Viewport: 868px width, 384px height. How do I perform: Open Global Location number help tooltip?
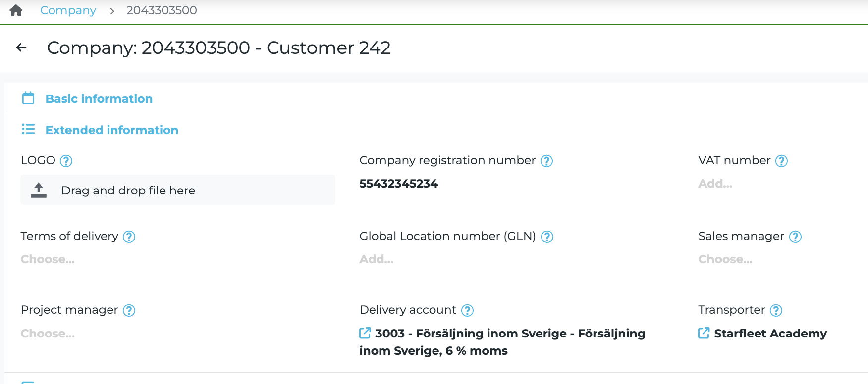[547, 237]
